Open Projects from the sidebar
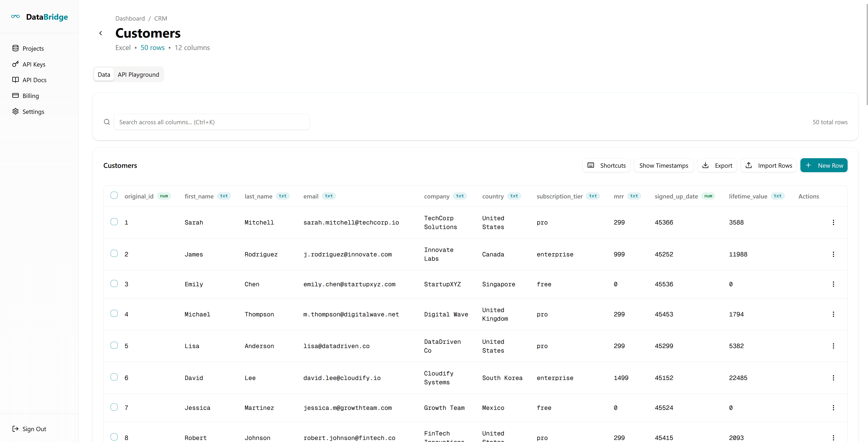The width and height of the screenshot is (868, 442). pyautogui.click(x=33, y=49)
